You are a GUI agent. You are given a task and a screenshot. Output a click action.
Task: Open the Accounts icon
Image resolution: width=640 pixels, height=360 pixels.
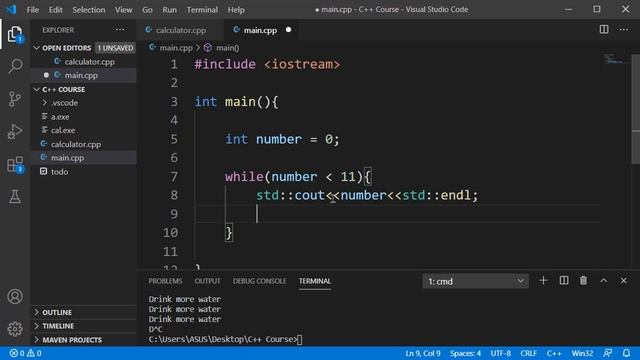point(15,296)
